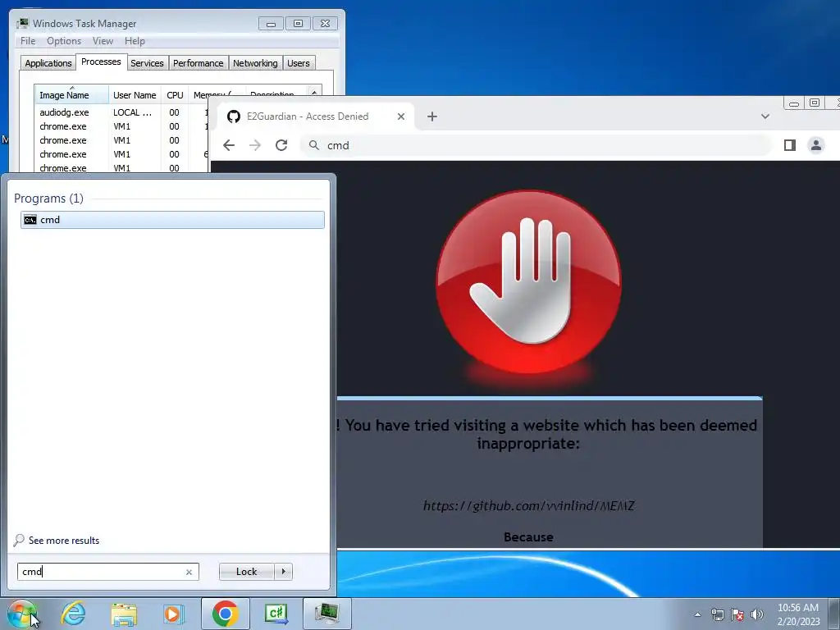Toggle Chrome side panel icon
Viewport: 840px width, 630px height.
tap(790, 145)
